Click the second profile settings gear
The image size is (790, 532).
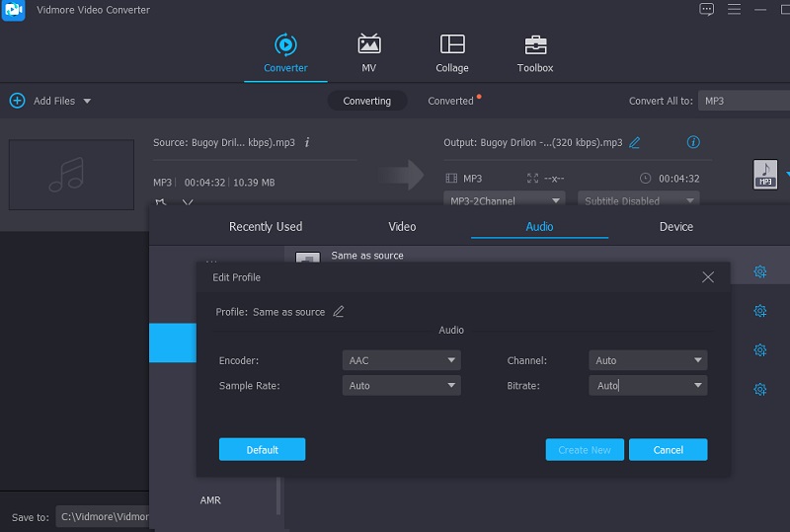pyautogui.click(x=759, y=311)
